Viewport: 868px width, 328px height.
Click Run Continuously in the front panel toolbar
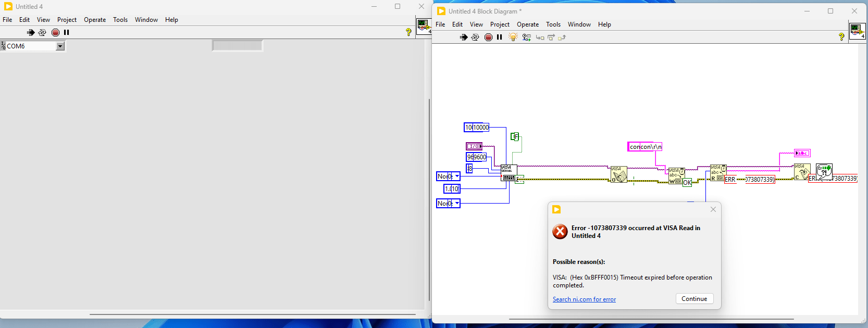pyautogui.click(x=42, y=32)
